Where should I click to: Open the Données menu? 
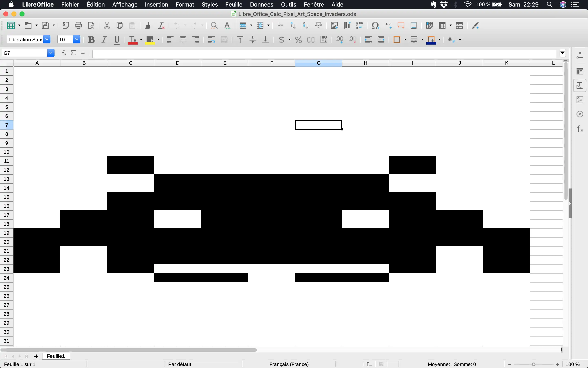click(262, 4)
